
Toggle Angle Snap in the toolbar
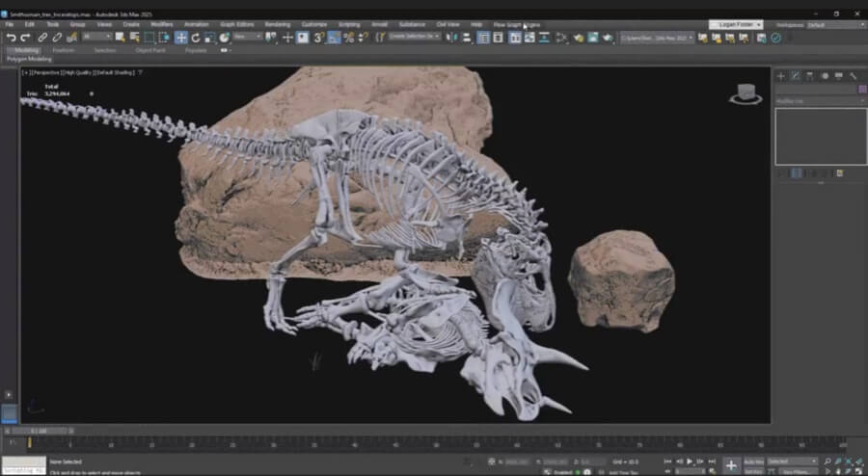click(x=334, y=38)
